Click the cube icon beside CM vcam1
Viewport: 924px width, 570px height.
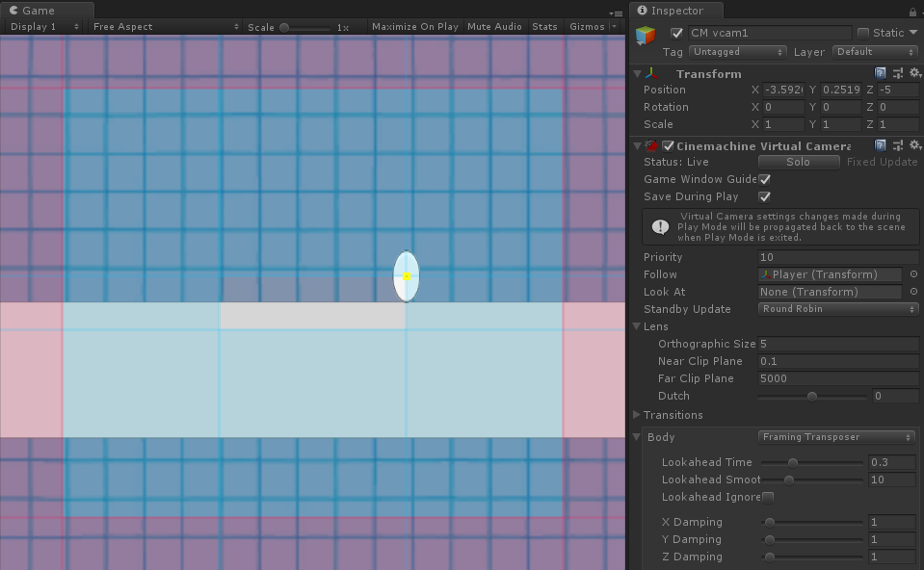(x=644, y=34)
